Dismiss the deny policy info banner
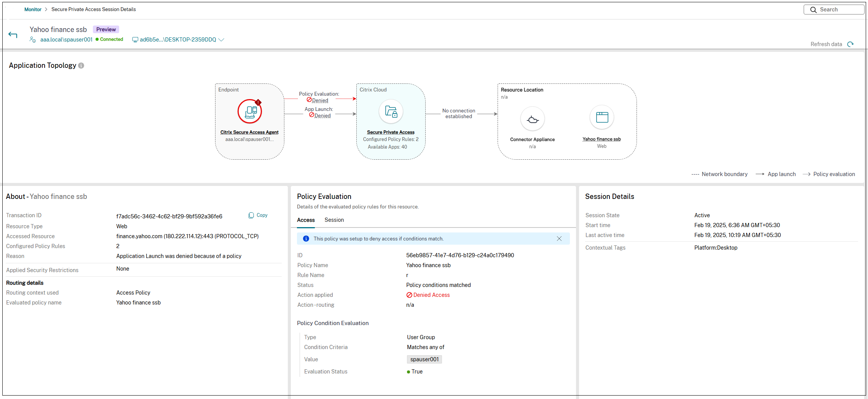The height and width of the screenshot is (399, 868). pos(559,239)
